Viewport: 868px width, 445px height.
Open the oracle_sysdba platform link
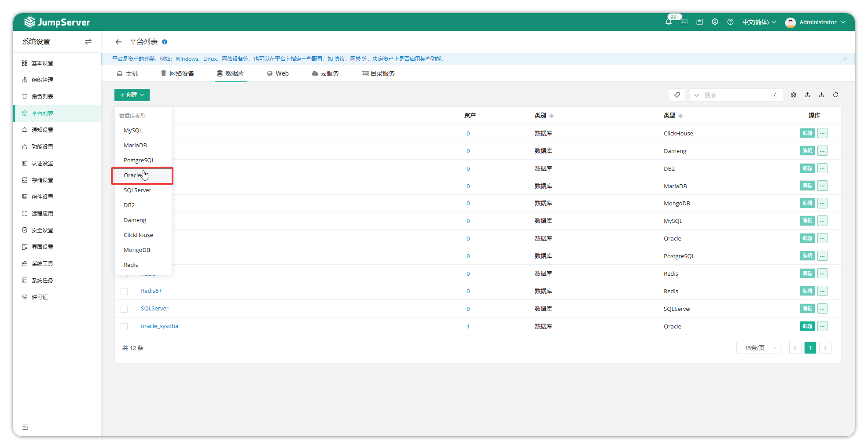pos(159,326)
